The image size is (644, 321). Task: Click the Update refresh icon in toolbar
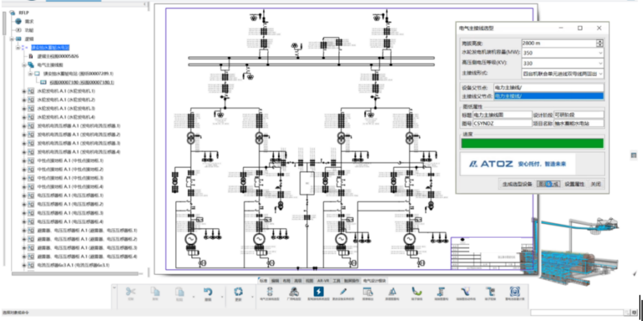(238, 292)
